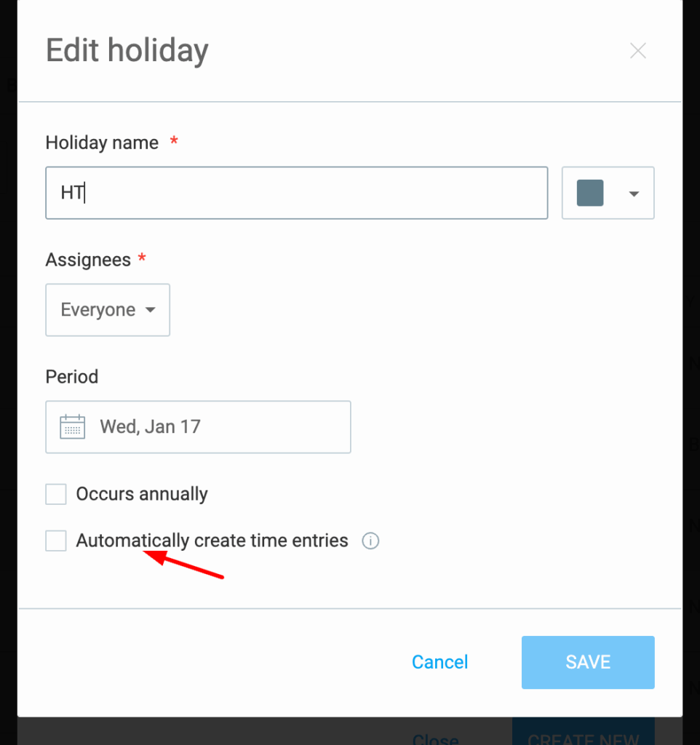Open the holiday color picker dropdown arrow

pyautogui.click(x=633, y=193)
